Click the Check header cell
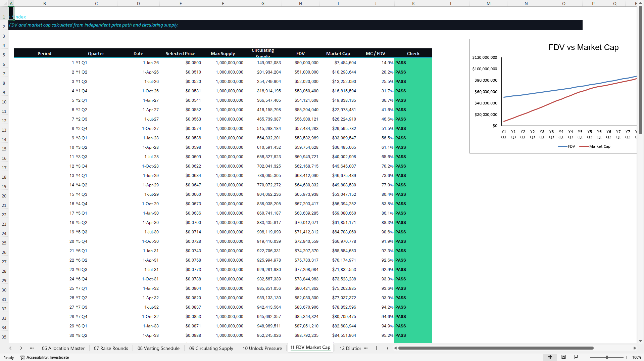 413,53
